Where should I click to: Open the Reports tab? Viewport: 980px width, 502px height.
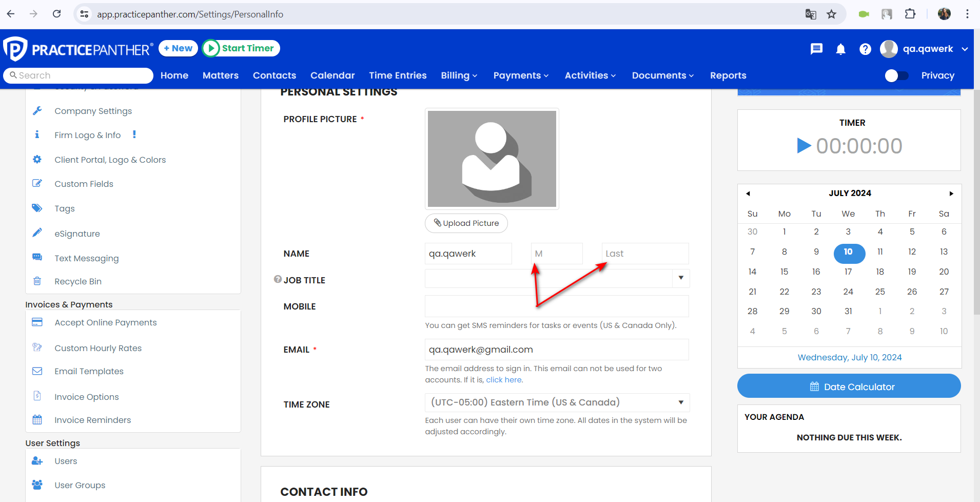tap(728, 75)
